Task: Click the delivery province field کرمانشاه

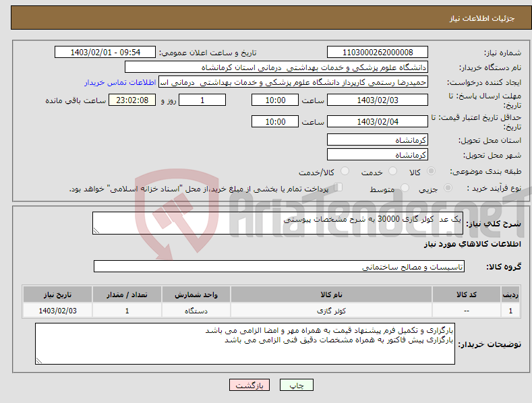Action: pos(378,139)
